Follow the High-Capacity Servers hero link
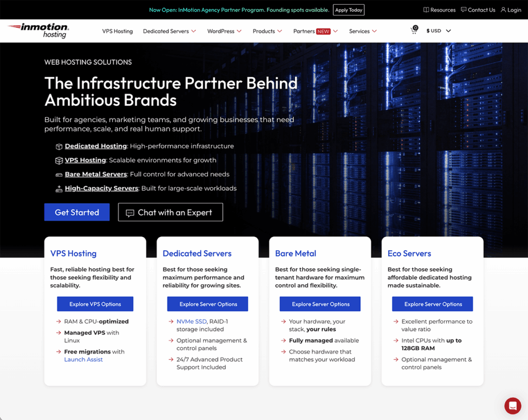The height and width of the screenshot is (420, 528). click(102, 188)
